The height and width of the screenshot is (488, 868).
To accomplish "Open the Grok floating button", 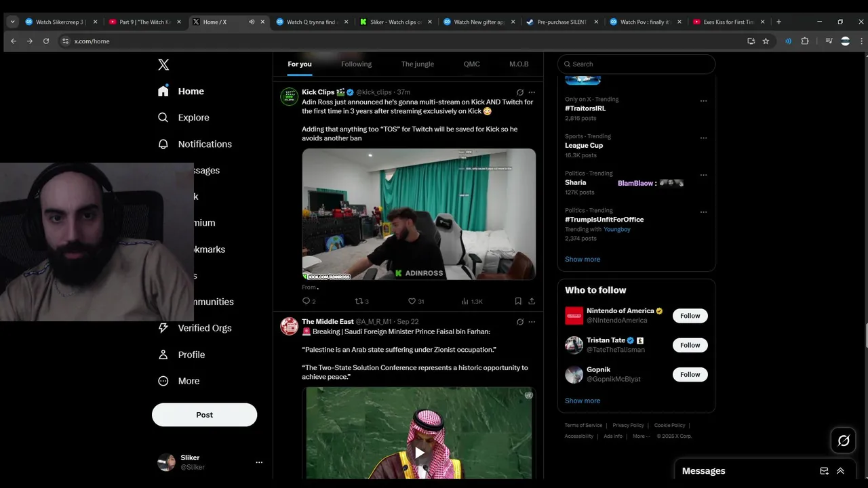I will click(844, 441).
